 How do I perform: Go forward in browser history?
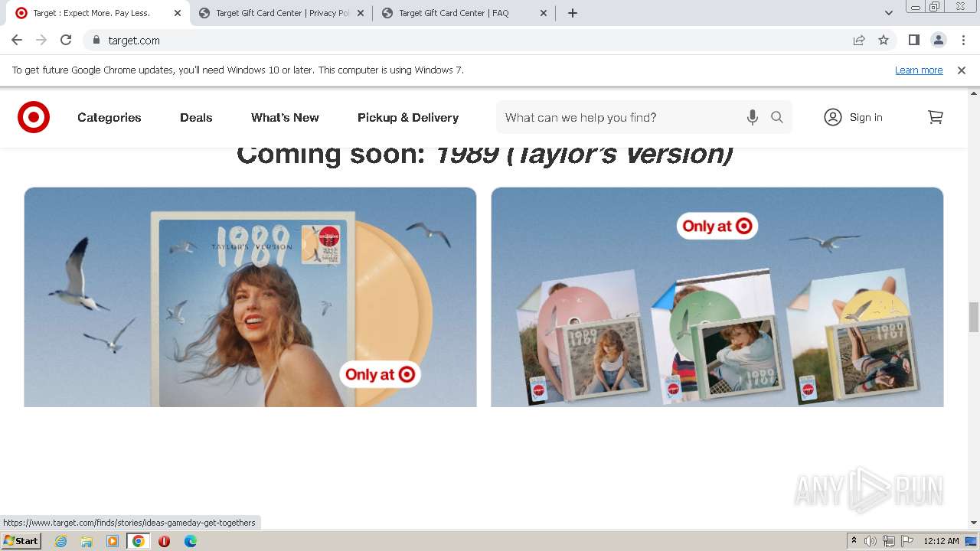coord(41,40)
